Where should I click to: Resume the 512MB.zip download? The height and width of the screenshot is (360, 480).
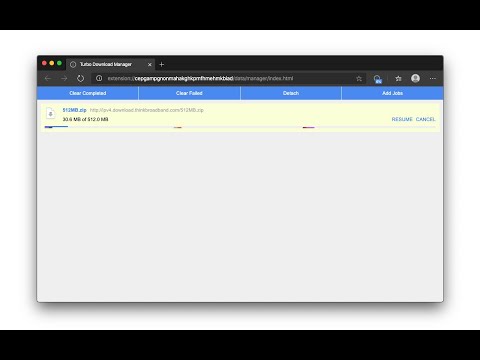click(x=402, y=119)
